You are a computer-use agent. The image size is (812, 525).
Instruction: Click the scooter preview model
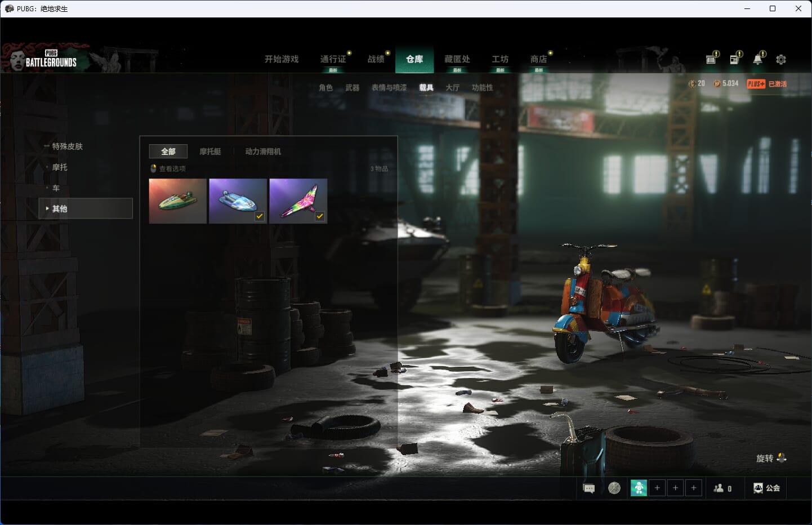click(x=605, y=303)
